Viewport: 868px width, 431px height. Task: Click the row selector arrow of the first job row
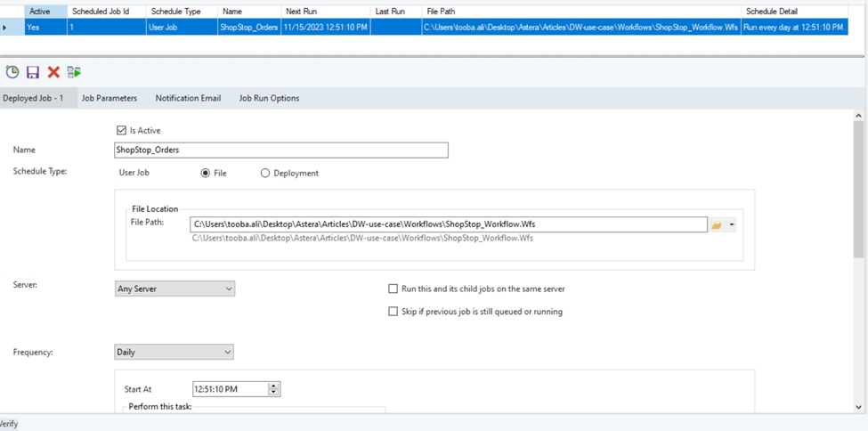point(5,28)
